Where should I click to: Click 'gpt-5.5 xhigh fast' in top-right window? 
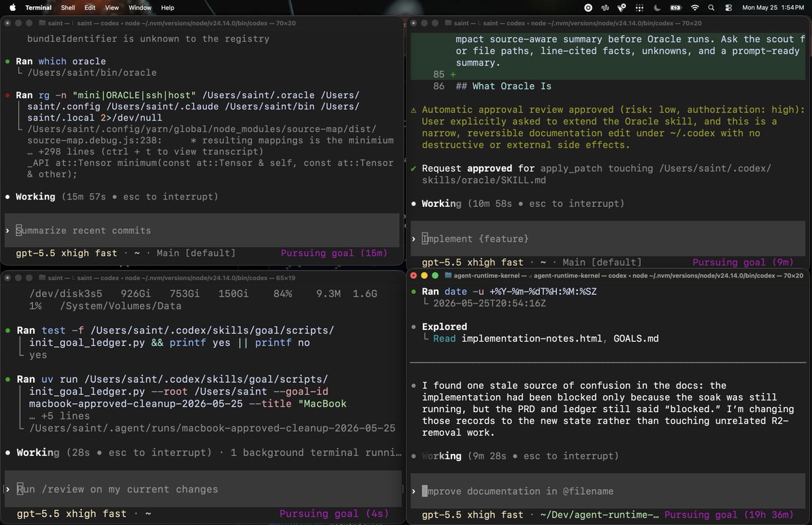tap(472, 262)
